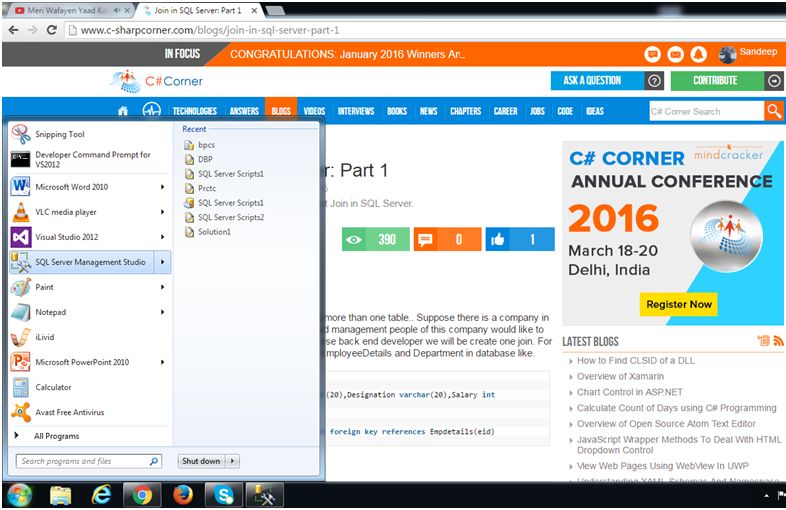This screenshot has height=510, width=786.
Task: Open recent file bpcs
Action: coord(206,145)
